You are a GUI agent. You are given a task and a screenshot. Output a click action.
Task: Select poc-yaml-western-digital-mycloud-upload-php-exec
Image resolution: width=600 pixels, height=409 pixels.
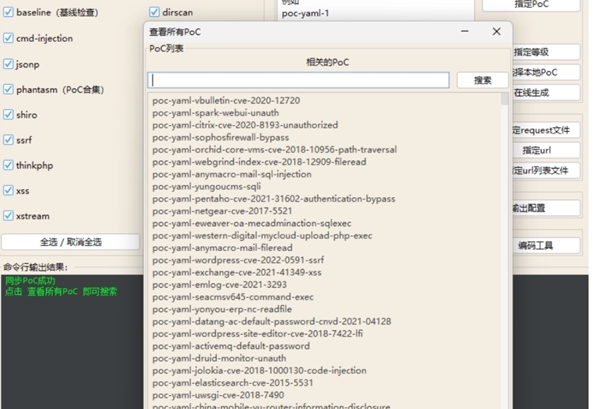(x=262, y=235)
